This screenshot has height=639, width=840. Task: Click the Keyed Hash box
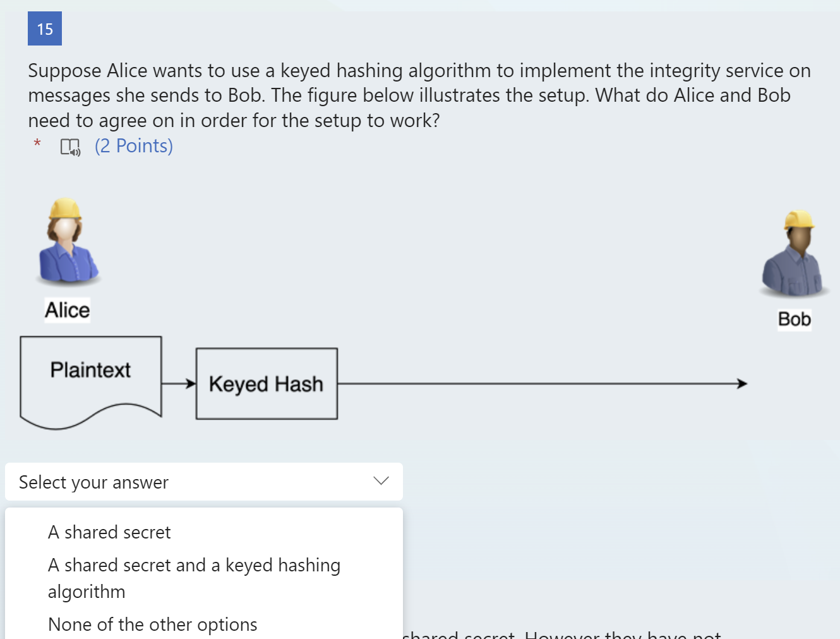point(267,384)
